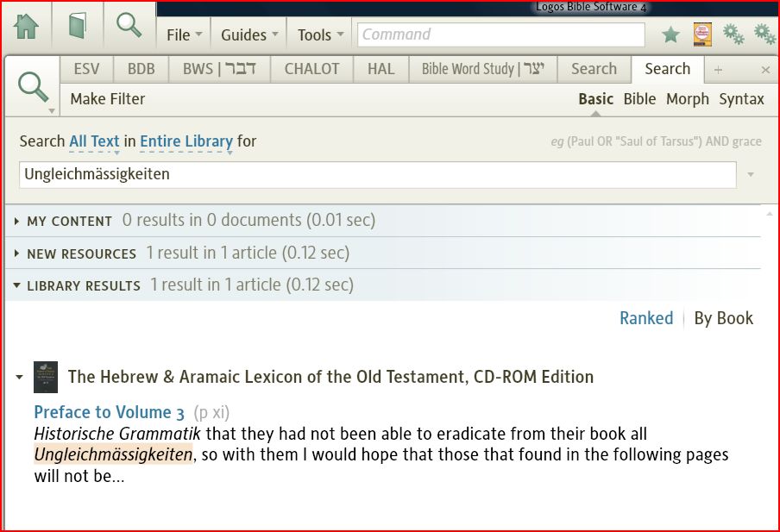Switch to the BDB tab
Screen dimensions: 780x532
pyautogui.click(x=142, y=69)
